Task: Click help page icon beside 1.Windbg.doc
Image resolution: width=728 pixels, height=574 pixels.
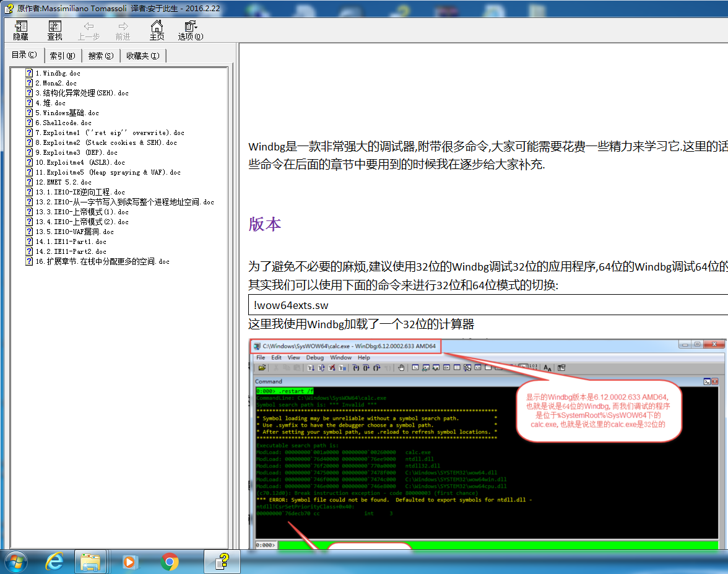Action: coord(29,73)
